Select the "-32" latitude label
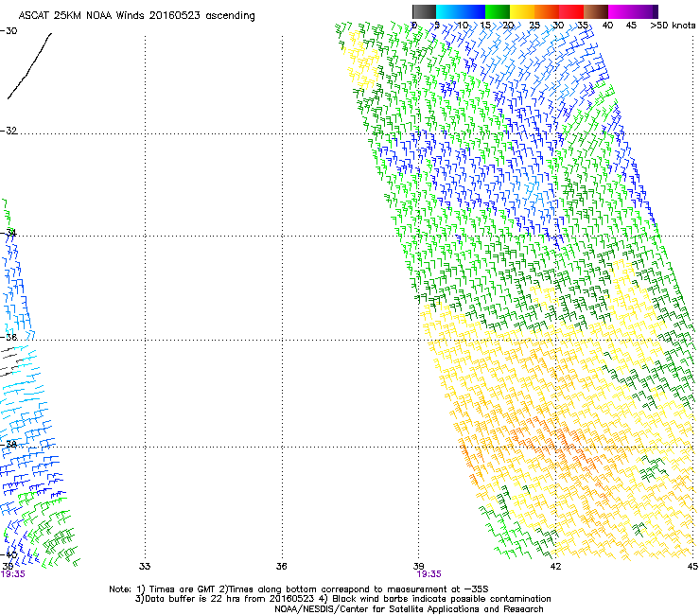Image resolution: width=700 pixels, height=615 pixels. (9, 131)
